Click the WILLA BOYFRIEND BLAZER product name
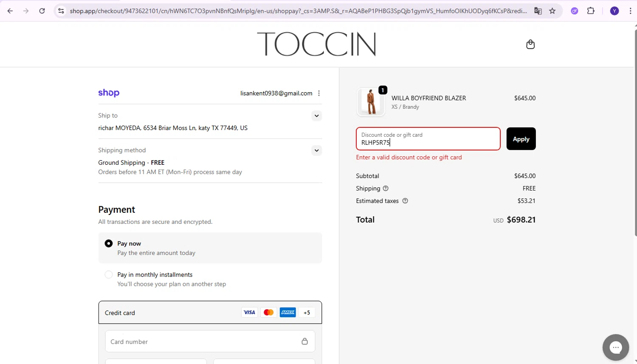Image resolution: width=637 pixels, height=364 pixels. 428,98
